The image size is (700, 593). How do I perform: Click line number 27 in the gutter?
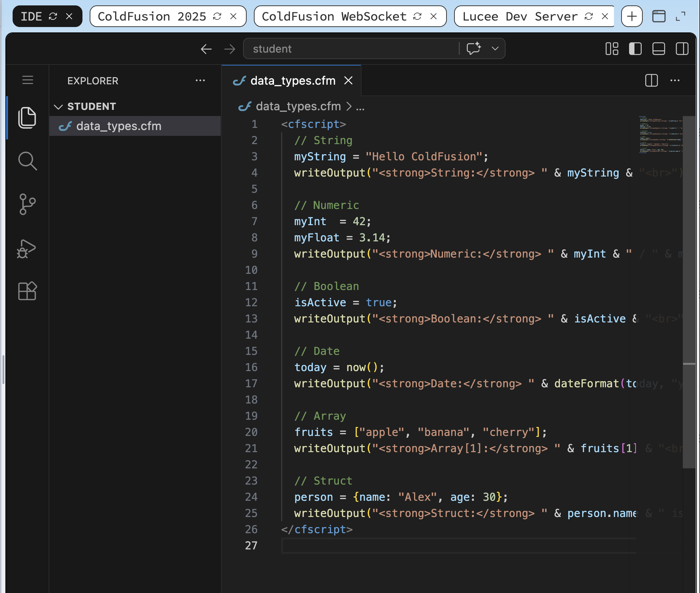[x=251, y=545]
